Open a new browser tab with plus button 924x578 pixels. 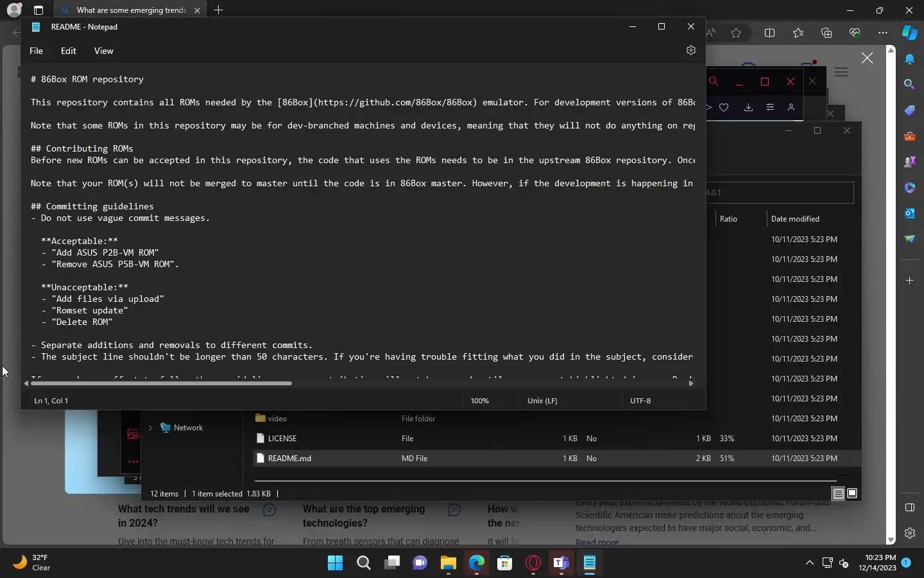pyautogui.click(x=218, y=10)
